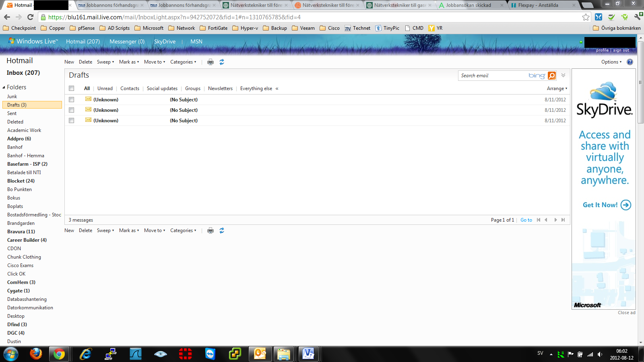
Task: Open the Options dropdown menu
Action: (611, 62)
